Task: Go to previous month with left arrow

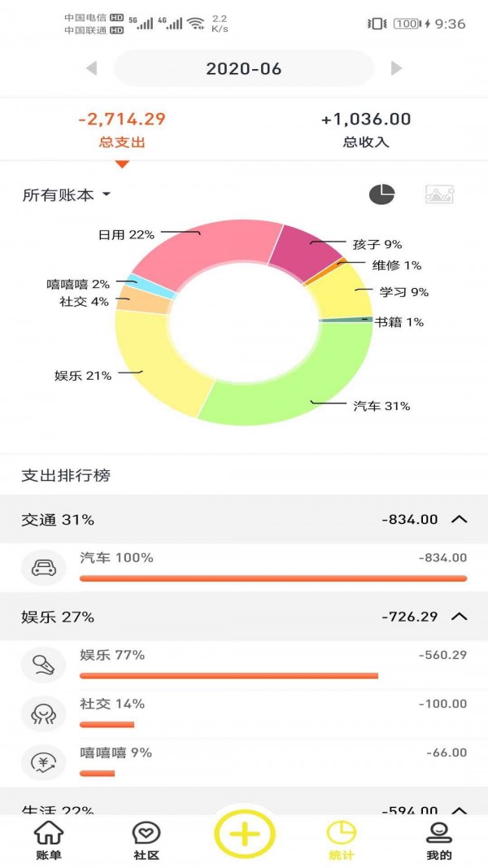Action: pos(92,69)
